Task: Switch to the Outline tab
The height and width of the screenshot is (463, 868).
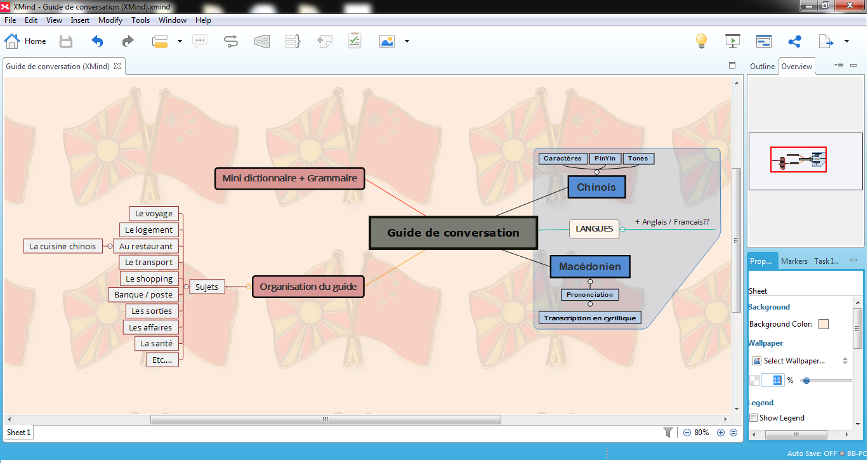Action: 761,65
